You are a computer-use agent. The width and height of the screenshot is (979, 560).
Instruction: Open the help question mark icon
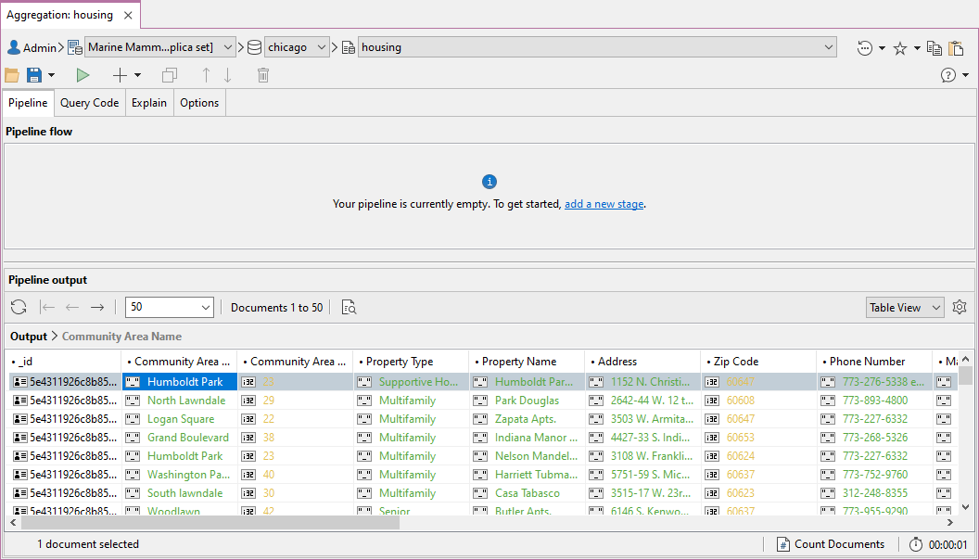coord(948,75)
